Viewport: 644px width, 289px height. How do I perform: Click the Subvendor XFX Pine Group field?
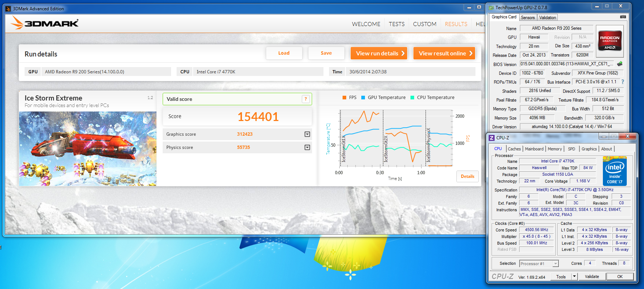(598, 73)
